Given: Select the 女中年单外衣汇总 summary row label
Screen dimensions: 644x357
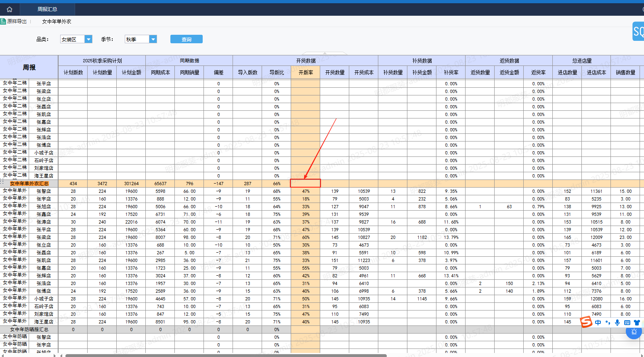Looking at the screenshot, I should [29, 184].
